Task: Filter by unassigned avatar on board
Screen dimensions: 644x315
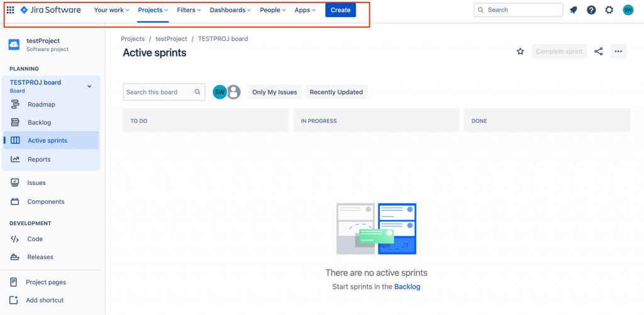Action: click(234, 92)
